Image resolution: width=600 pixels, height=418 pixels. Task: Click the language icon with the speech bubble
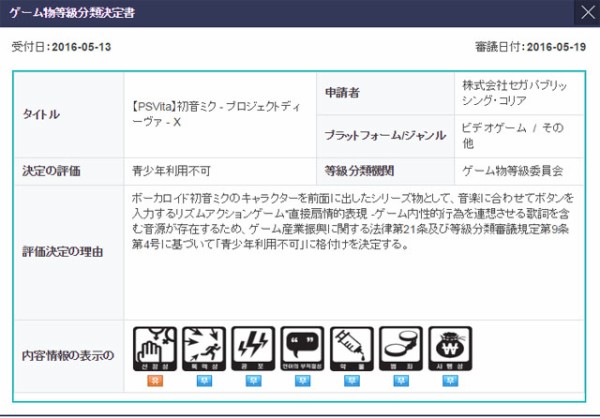tap(302, 348)
